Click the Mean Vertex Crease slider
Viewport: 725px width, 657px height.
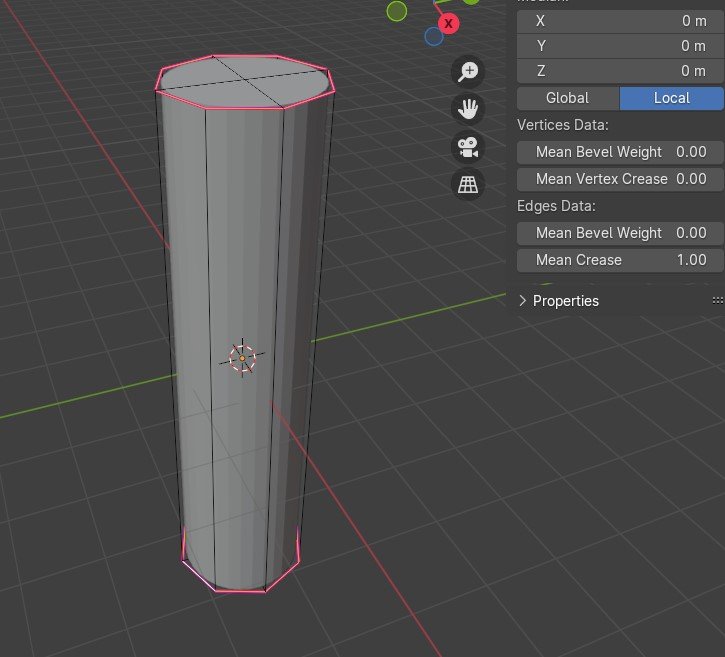pos(619,179)
